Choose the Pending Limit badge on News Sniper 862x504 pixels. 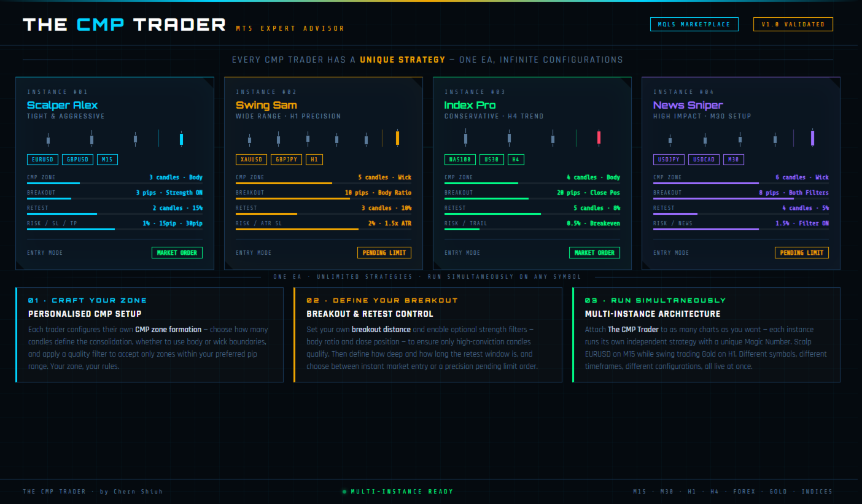point(802,252)
